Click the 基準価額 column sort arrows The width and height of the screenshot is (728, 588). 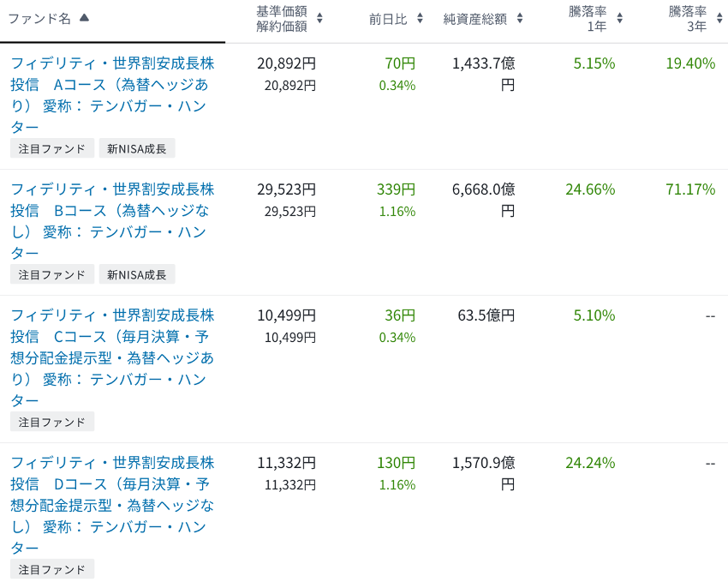(319, 18)
